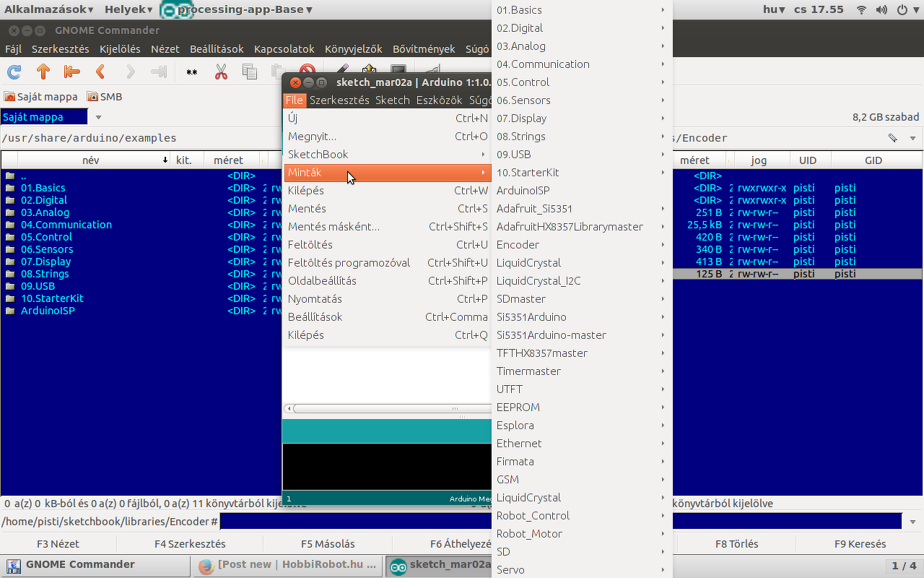This screenshot has width=924, height=578.
Task: Click into the command line input field
Action: pyautogui.click(x=561, y=522)
